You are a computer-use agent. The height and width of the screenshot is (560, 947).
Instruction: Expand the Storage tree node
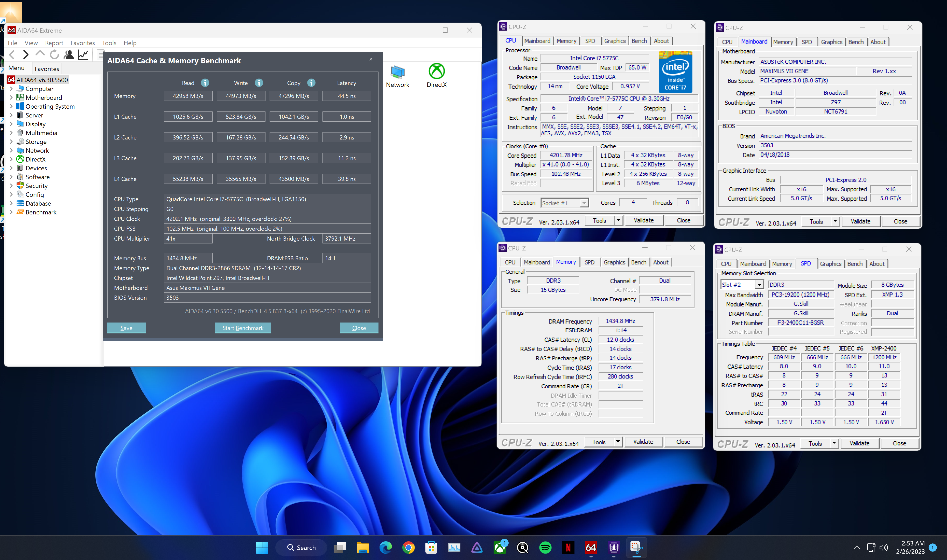[11, 142]
